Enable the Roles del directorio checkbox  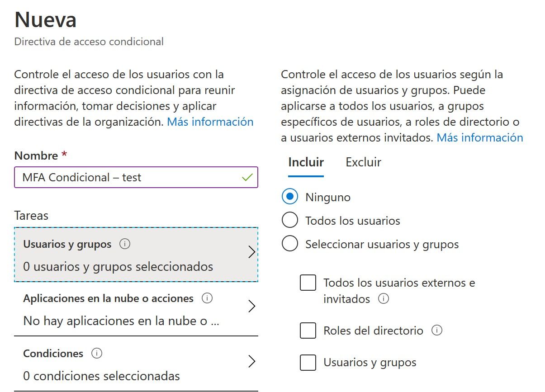(x=308, y=331)
